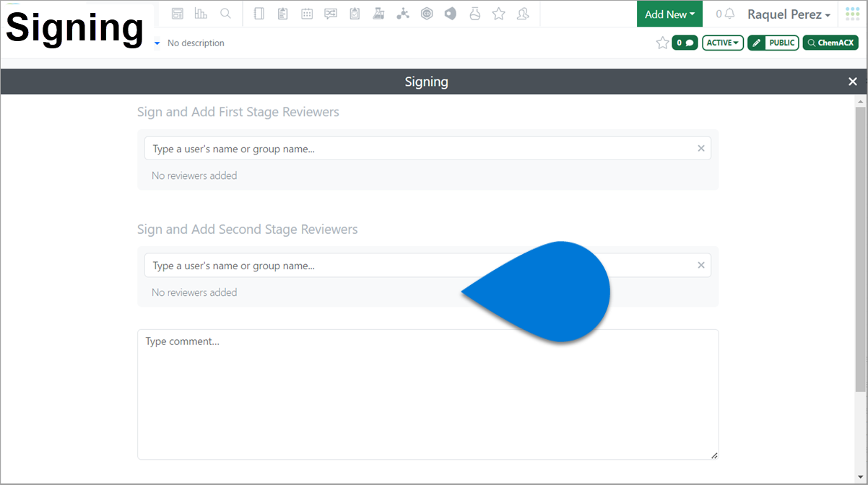Close the Signing panel
The height and width of the screenshot is (485, 868).
coord(853,82)
